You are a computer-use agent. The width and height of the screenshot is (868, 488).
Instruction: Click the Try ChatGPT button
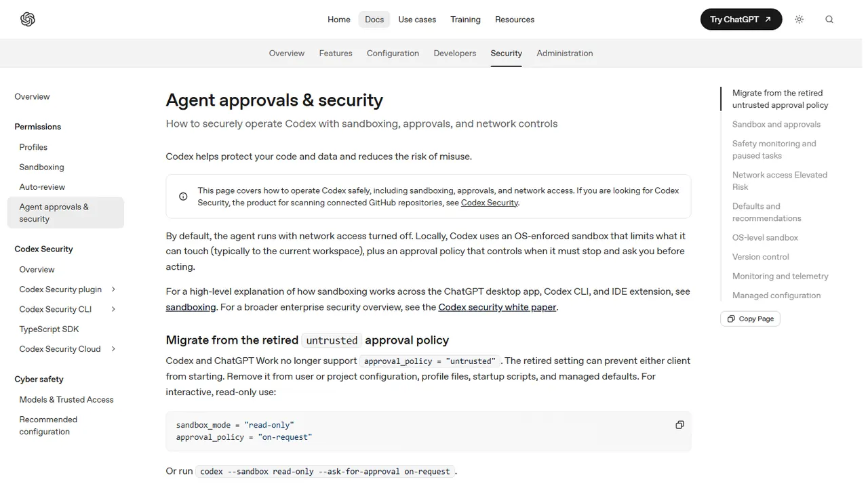pos(741,20)
